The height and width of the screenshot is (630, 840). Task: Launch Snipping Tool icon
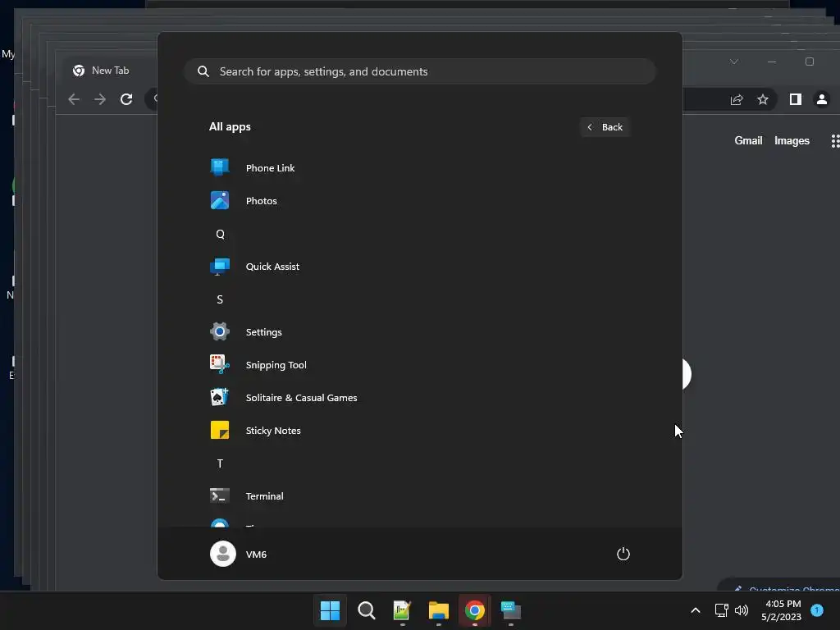[220, 364]
